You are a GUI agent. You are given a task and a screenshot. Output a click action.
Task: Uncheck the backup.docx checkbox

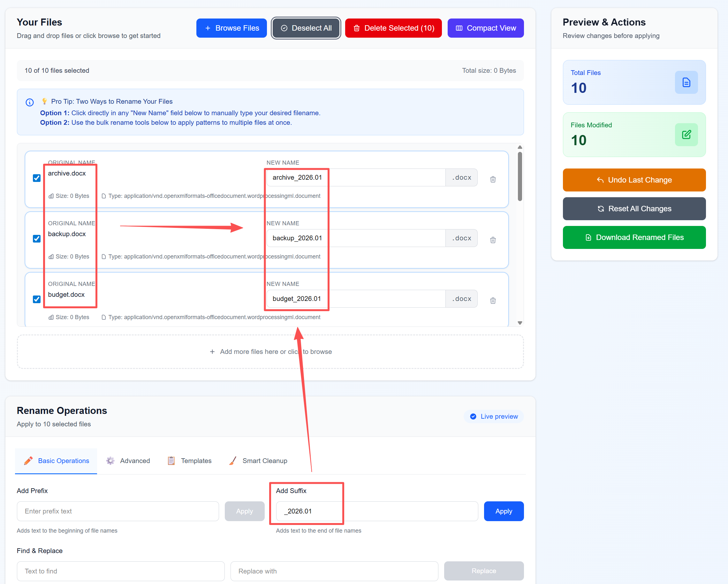37,239
